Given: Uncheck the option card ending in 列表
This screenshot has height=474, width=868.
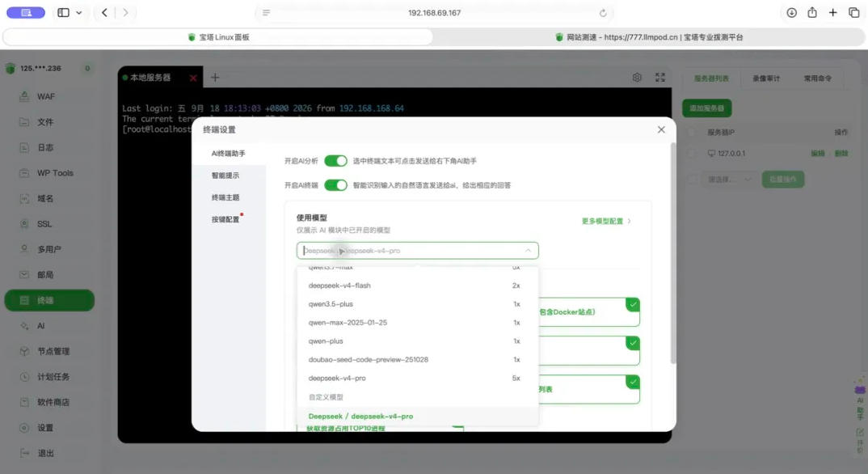Looking at the screenshot, I should [589, 389].
